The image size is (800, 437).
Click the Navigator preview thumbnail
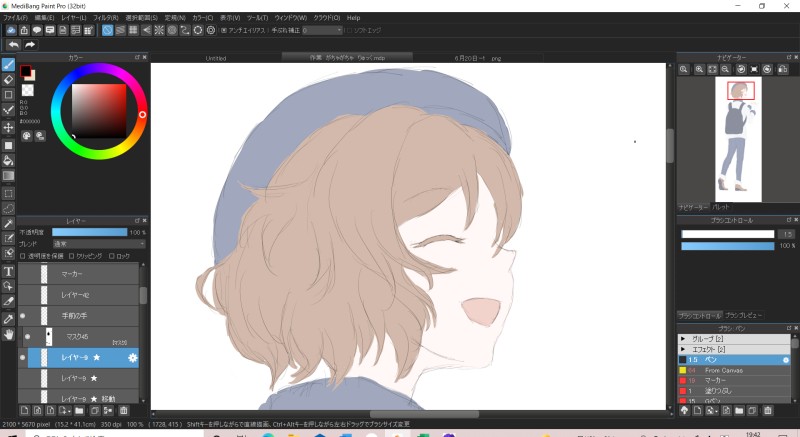point(738,139)
